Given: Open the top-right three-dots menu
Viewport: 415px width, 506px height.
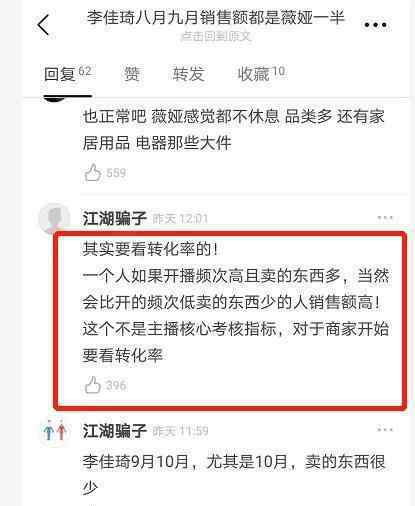Looking at the screenshot, I should [x=375, y=25].
